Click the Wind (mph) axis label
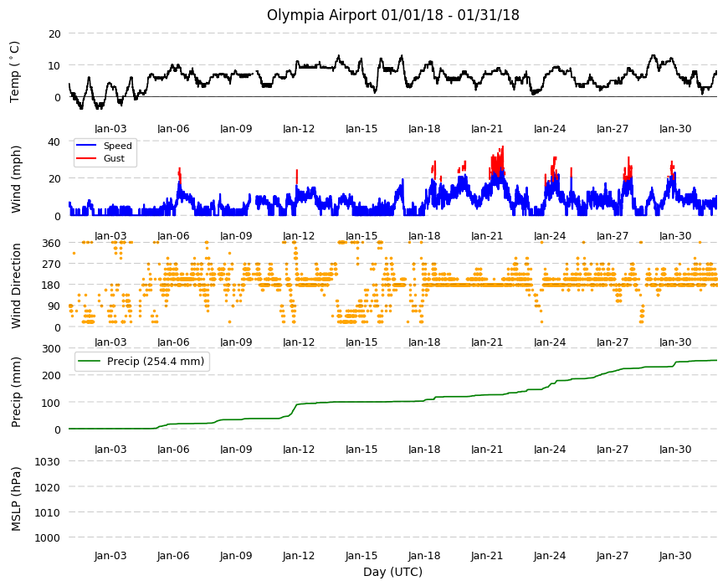The height and width of the screenshot is (586, 728). pos(16,179)
